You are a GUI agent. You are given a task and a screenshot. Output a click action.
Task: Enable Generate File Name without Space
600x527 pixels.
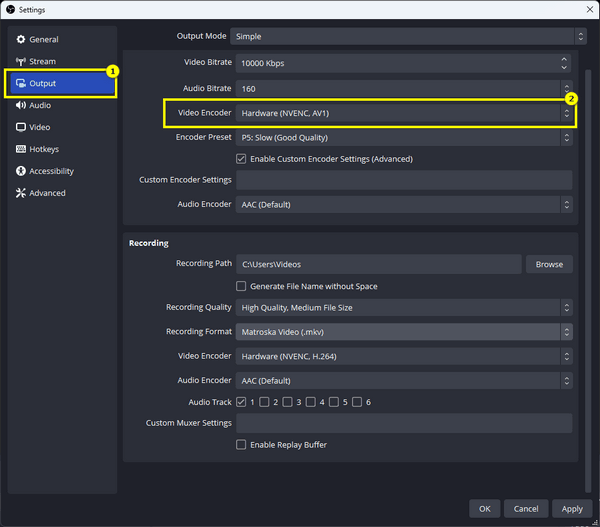241,286
